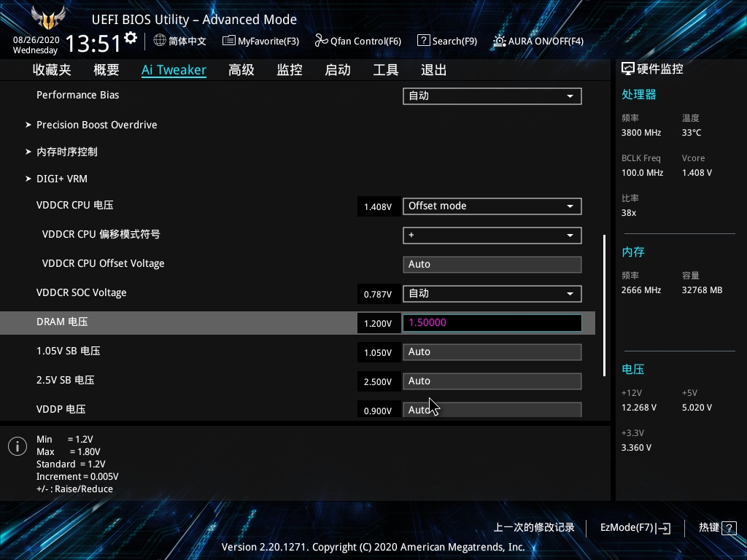Click the 5.020 V reading

[x=697, y=408]
